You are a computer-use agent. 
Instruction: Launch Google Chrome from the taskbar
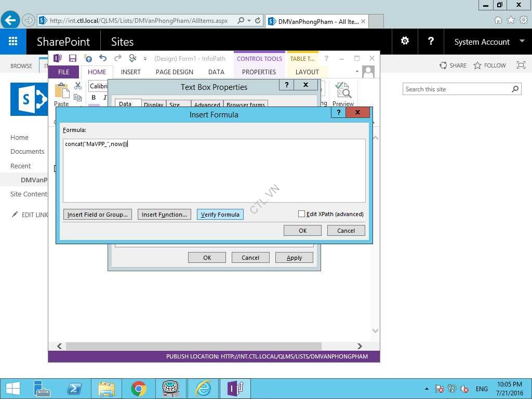coord(138,389)
